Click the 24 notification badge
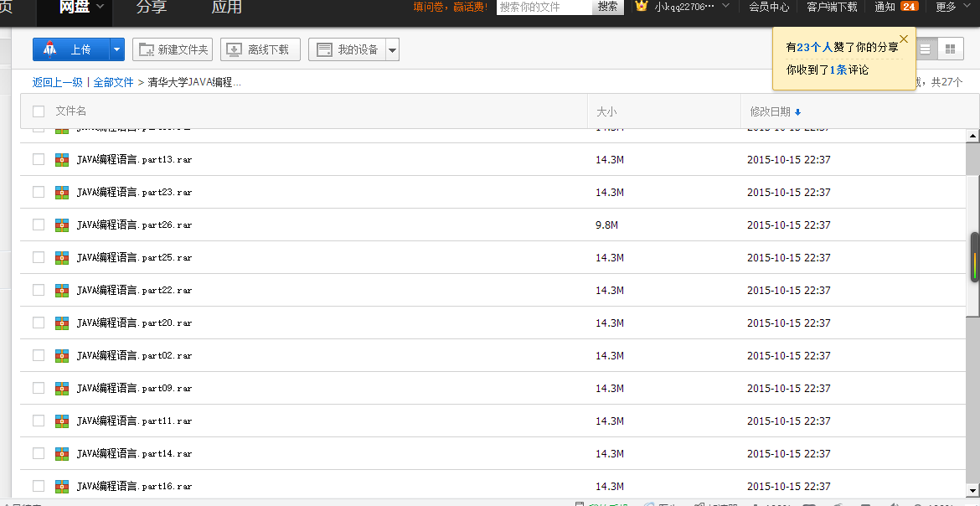 tap(910, 6)
